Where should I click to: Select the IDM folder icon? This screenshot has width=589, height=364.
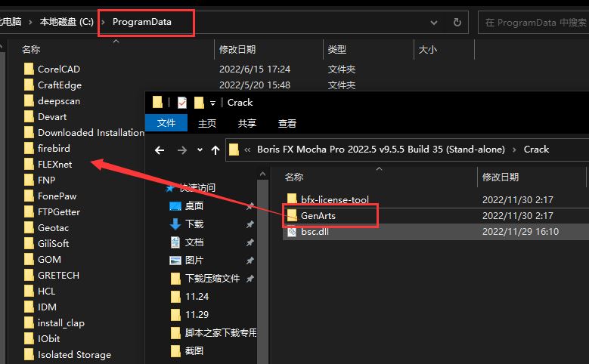pyautogui.click(x=29, y=307)
